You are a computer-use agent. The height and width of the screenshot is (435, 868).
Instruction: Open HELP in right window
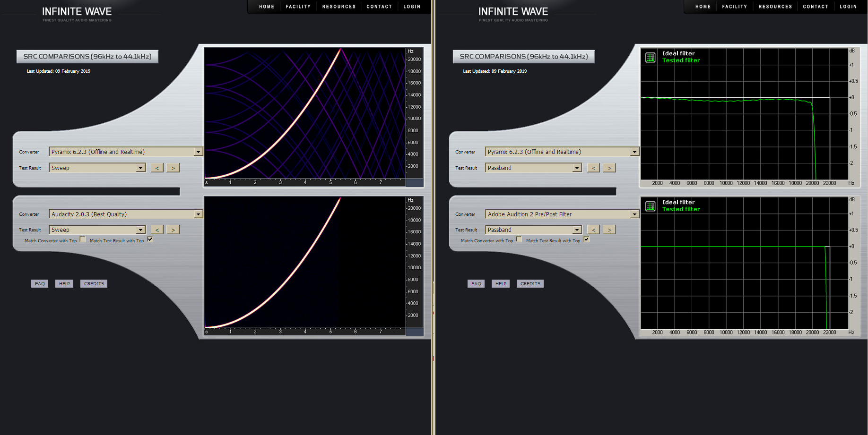[x=501, y=283]
